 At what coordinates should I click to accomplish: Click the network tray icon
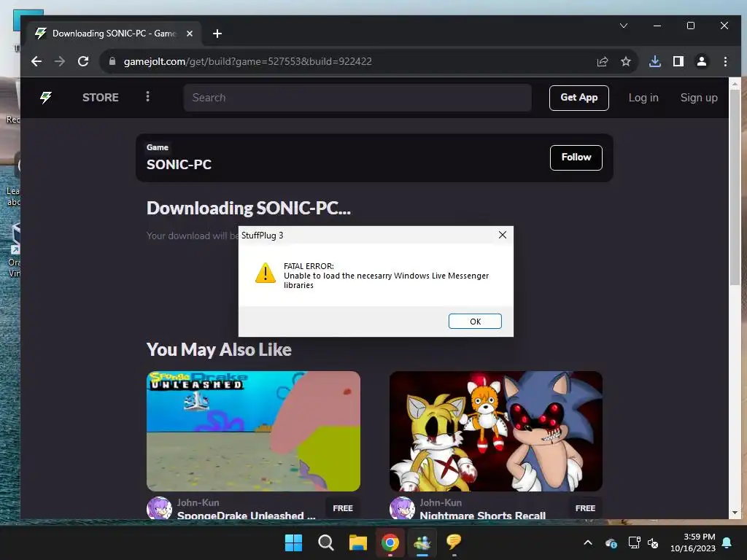634,542
